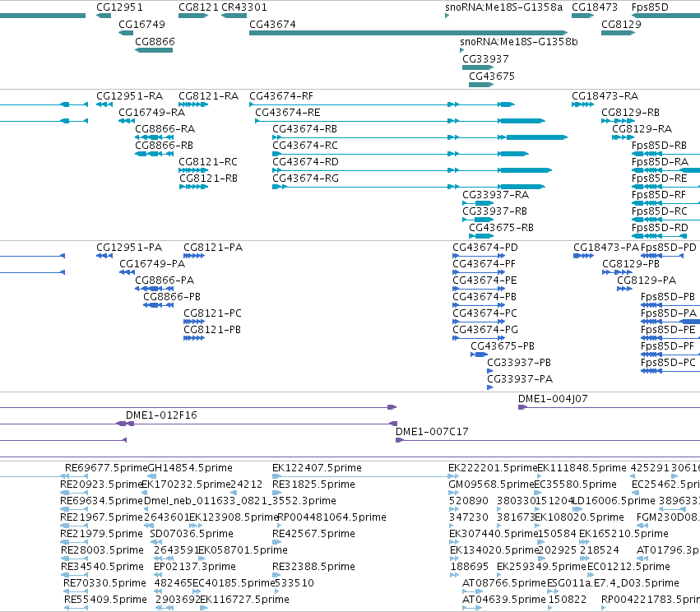Click protein label CG12951-PA
Screen dimensions: 700x612
click(x=129, y=248)
